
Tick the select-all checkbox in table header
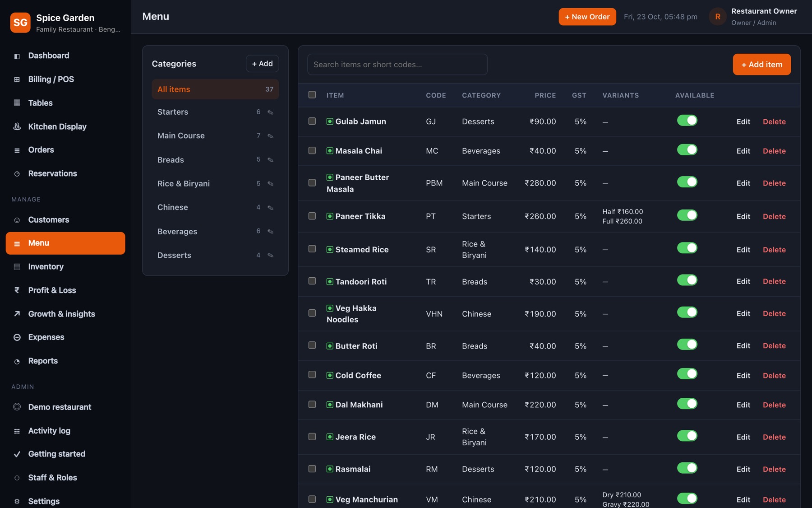point(312,95)
